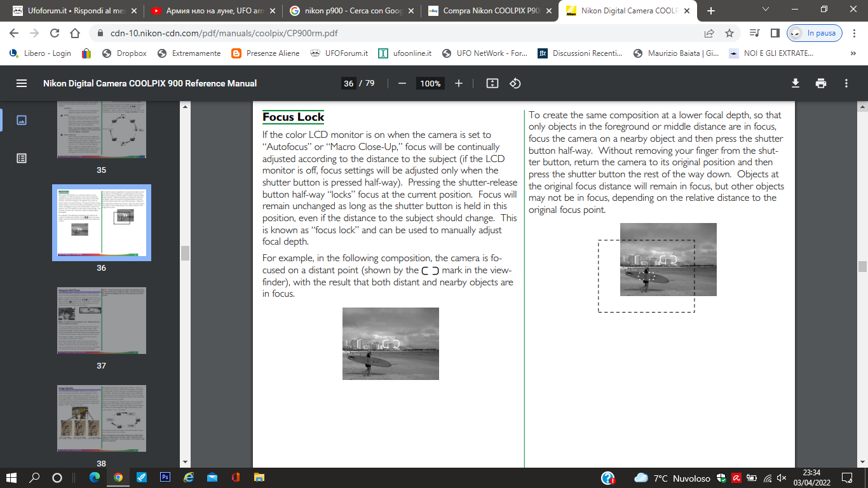
Task: Select the page 36 thumbnail
Action: coord(102,222)
